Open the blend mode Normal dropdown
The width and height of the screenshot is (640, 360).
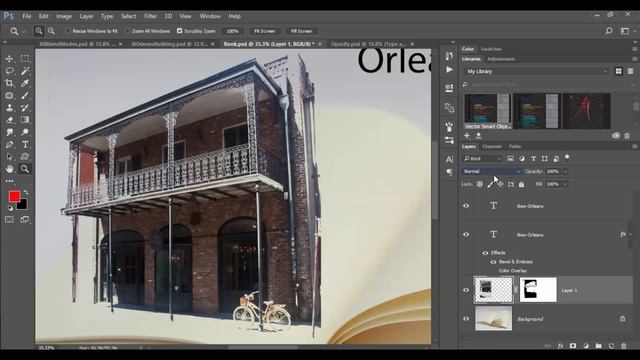click(x=491, y=171)
